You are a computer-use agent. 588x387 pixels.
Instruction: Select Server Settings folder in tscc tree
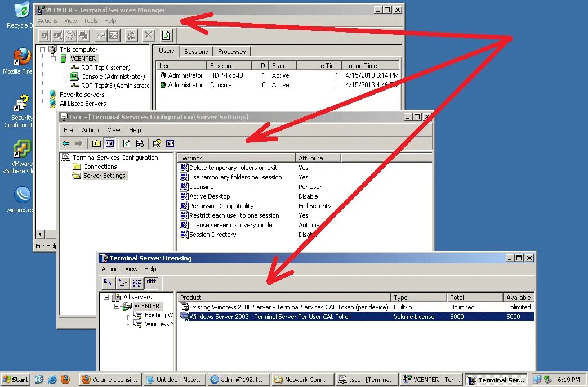click(104, 175)
